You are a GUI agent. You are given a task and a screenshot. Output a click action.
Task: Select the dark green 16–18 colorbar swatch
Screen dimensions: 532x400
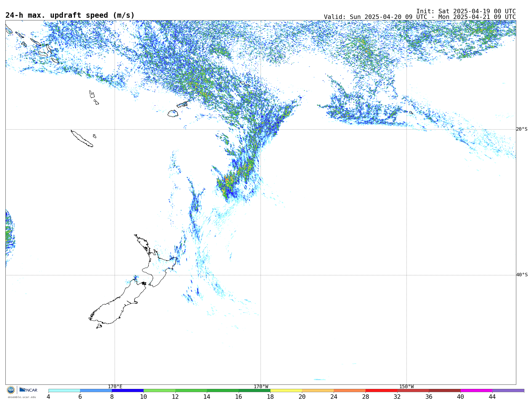254,391
